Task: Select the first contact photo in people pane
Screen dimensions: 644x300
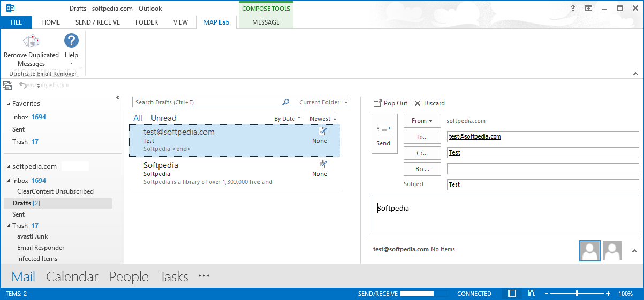Action: [x=590, y=250]
